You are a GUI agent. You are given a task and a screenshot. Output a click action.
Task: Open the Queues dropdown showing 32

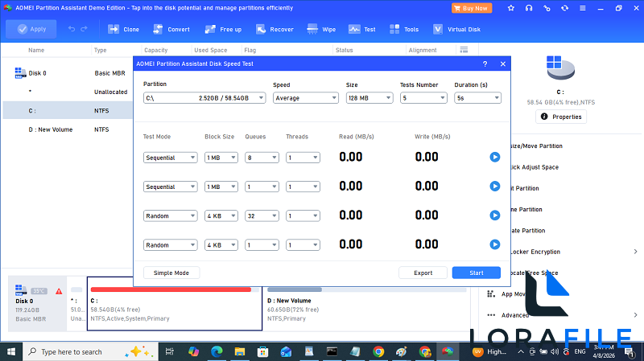pyautogui.click(x=262, y=215)
